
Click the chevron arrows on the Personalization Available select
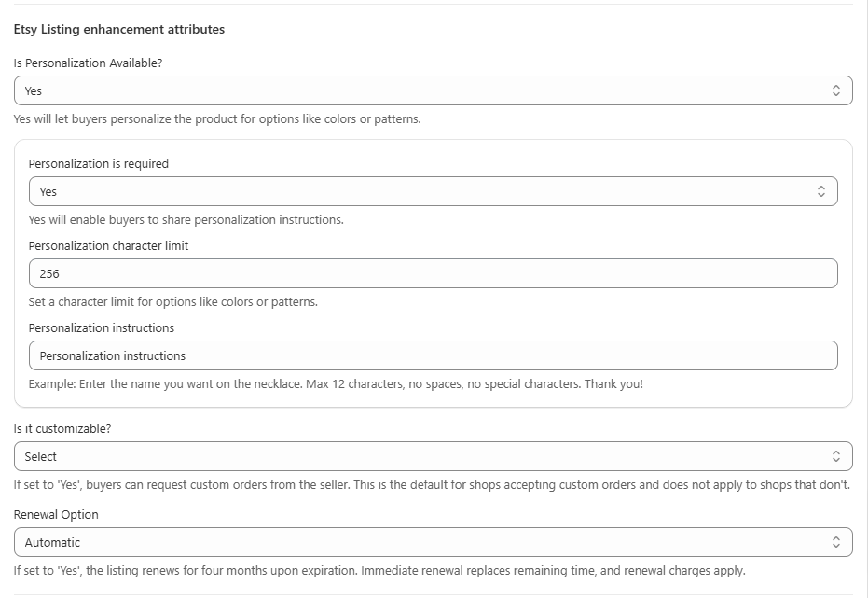click(836, 90)
